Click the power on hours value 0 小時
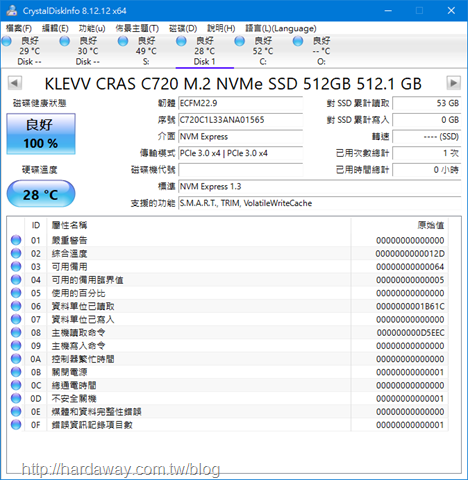468x480 pixels. pos(427,170)
